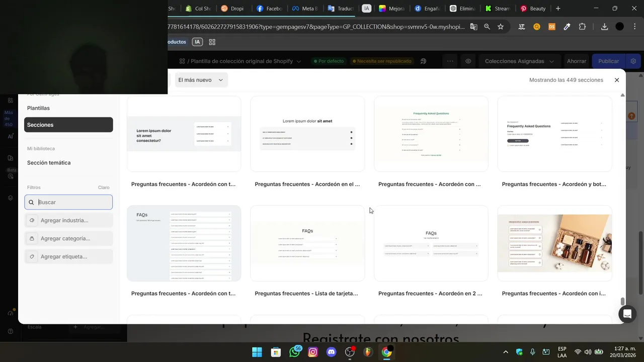Select the 'Lorem ipsum dolor sit amet consectetur?' FAQ thumbnail
Image resolution: width=644 pixels, height=362 pixels.
(184, 134)
